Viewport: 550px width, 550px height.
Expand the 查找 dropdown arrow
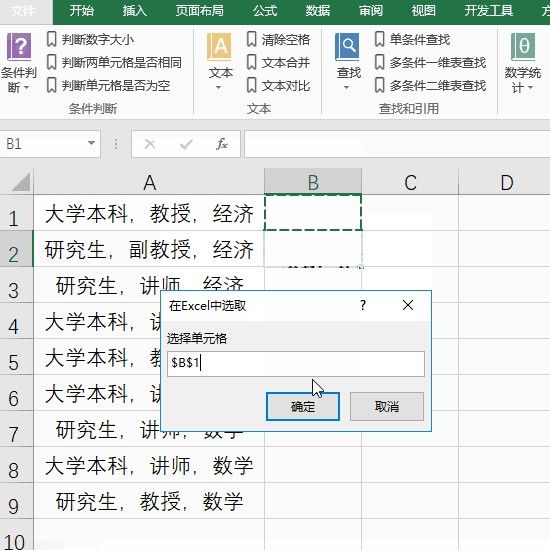pyautogui.click(x=347, y=88)
